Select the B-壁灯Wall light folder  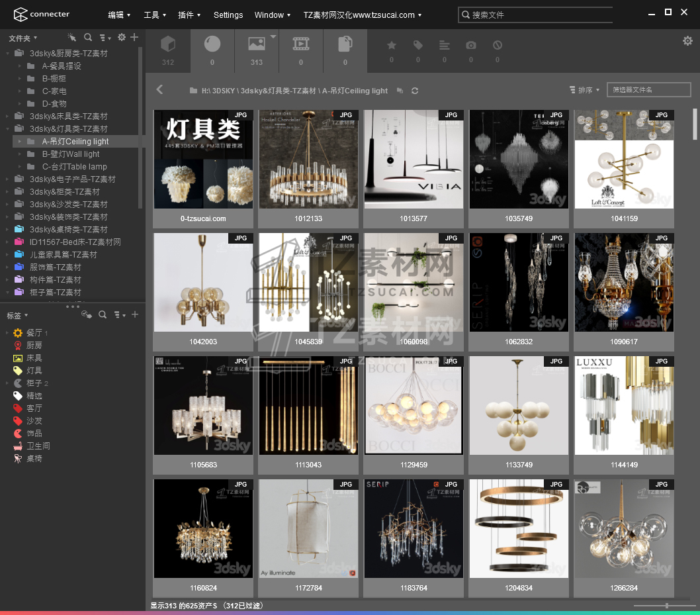tap(71, 154)
